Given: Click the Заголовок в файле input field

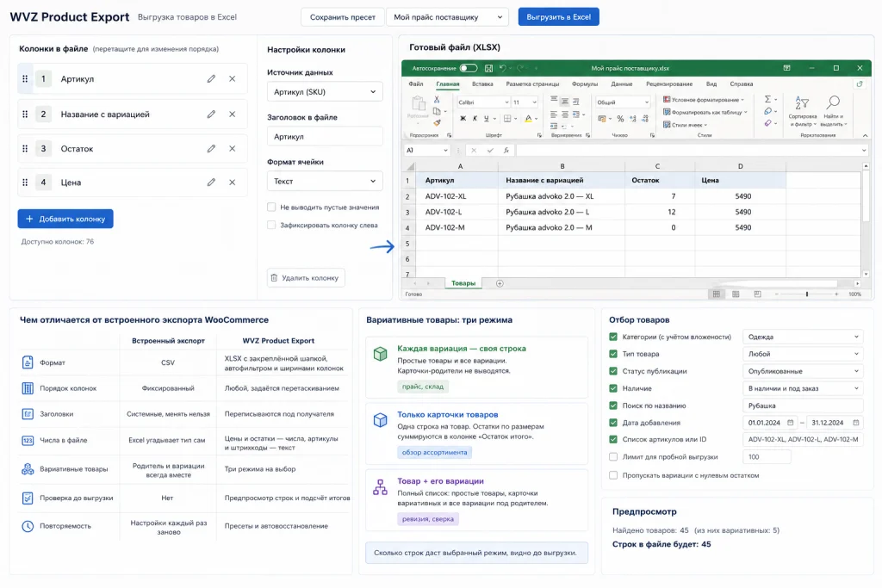Looking at the screenshot, I should click(x=325, y=137).
